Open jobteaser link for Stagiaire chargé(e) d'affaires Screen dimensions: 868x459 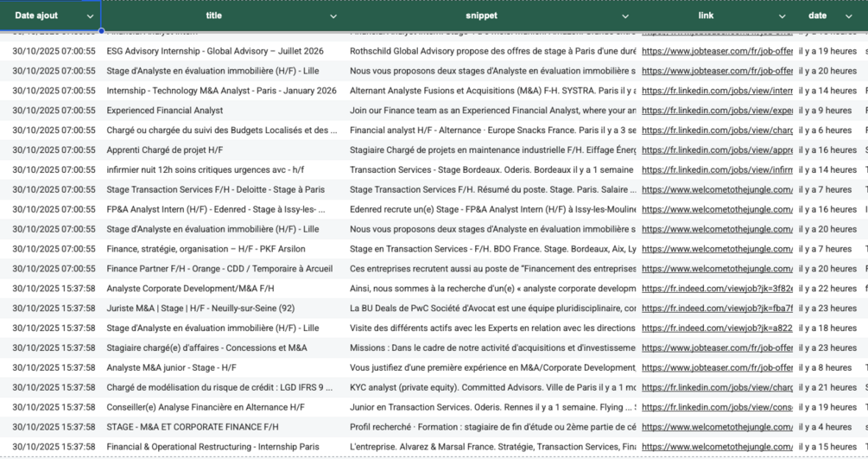point(717,347)
